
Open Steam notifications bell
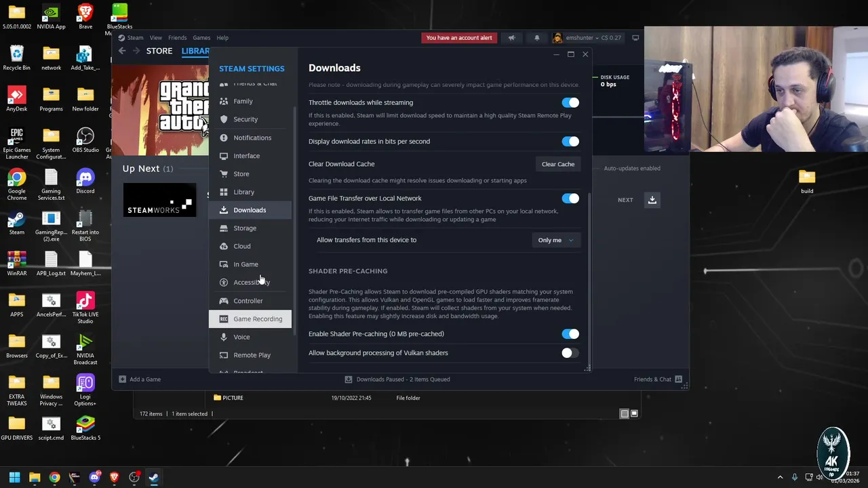[536, 38]
